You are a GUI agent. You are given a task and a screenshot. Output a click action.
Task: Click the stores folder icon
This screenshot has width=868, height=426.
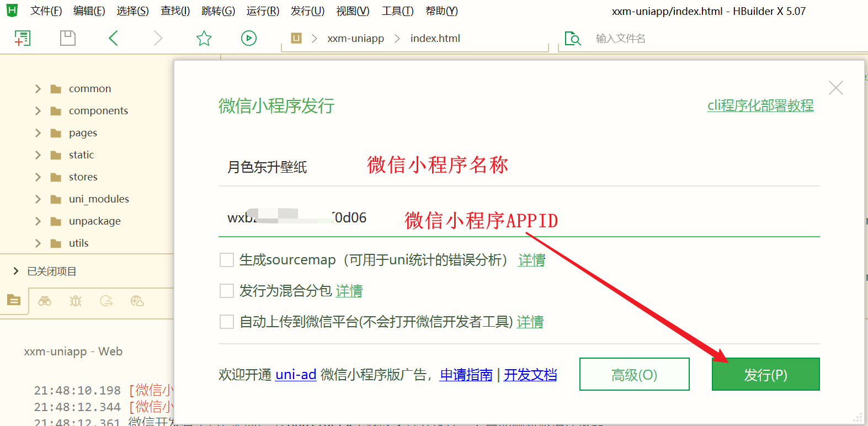click(x=56, y=177)
